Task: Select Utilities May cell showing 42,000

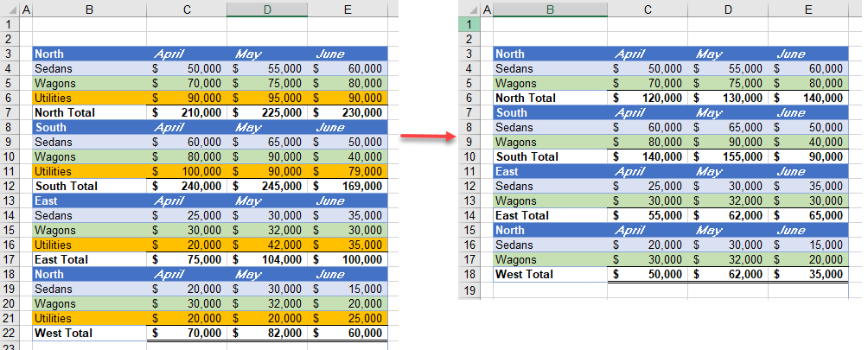Action: pos(266,245)
